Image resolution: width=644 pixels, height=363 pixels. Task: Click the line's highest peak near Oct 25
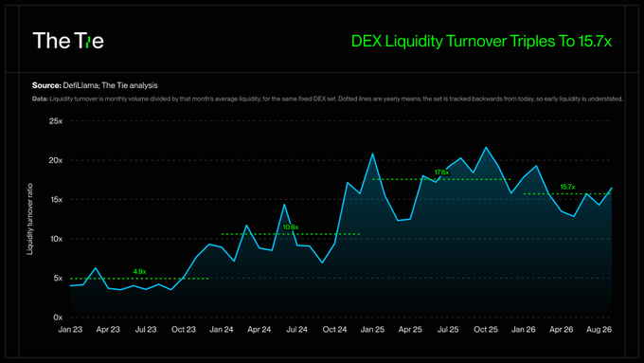coord(486,147)
